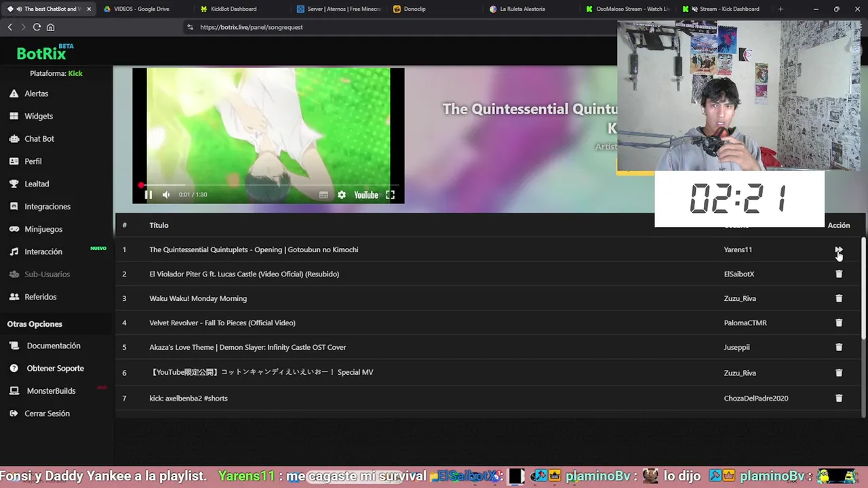Open Sub-Usuarios section
Viewport: 868px width, 488px height.
[x=47, y=274]
